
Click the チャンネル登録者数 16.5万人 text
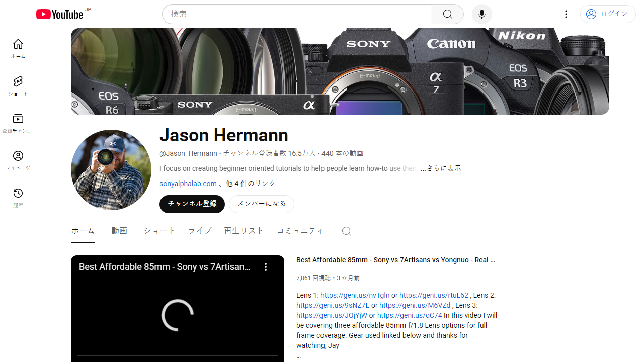pos(270,153)
